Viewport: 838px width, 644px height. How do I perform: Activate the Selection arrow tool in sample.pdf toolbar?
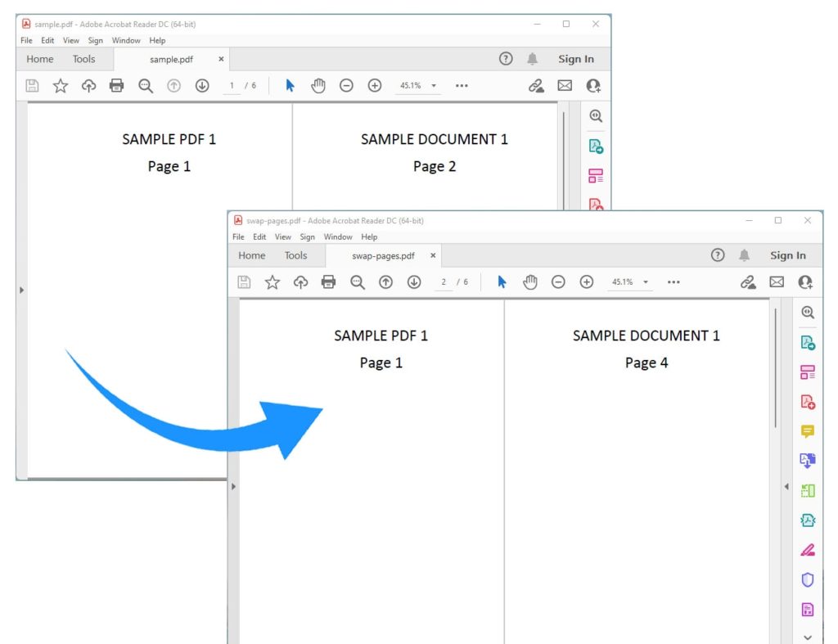coord(290,85)
